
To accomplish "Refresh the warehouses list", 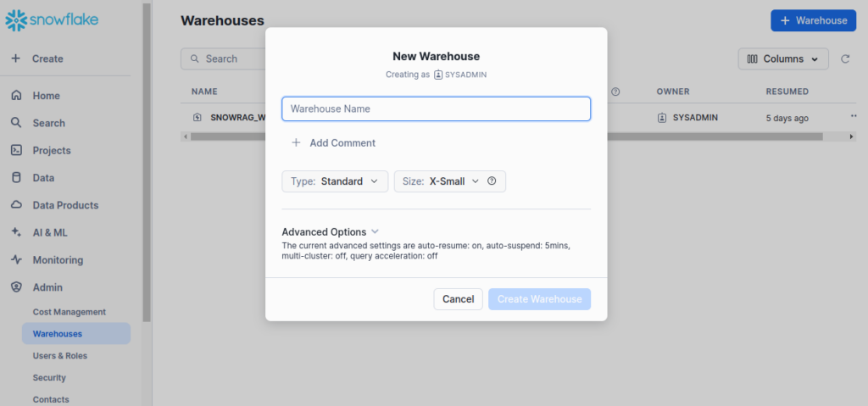I will point(845,59).
